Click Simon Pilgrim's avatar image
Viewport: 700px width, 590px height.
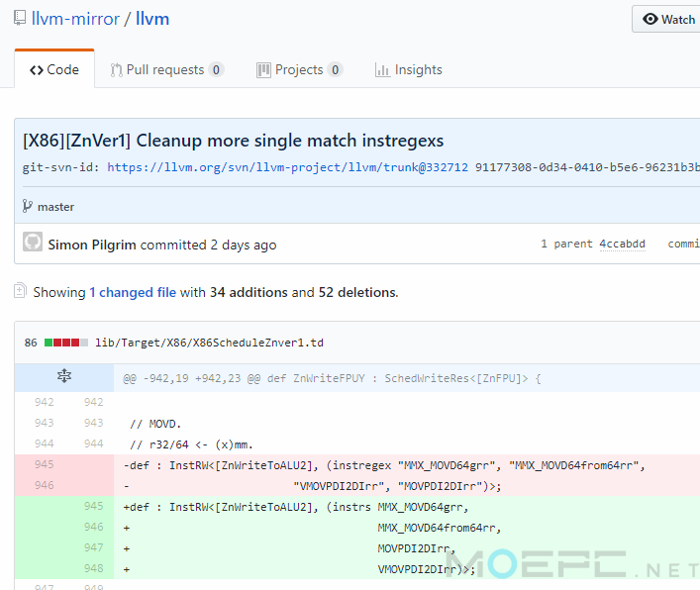click(x=33, y=242)
